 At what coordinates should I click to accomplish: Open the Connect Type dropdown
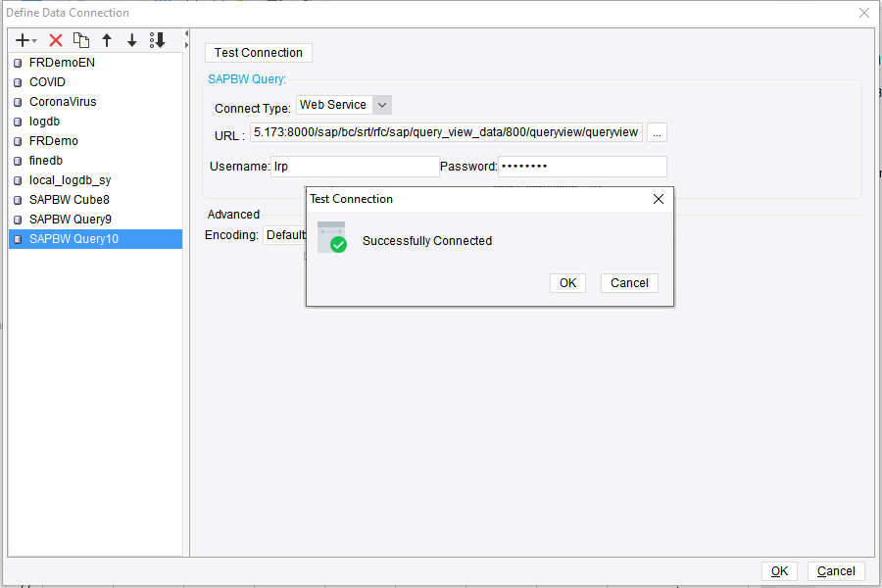click(382, 104)
